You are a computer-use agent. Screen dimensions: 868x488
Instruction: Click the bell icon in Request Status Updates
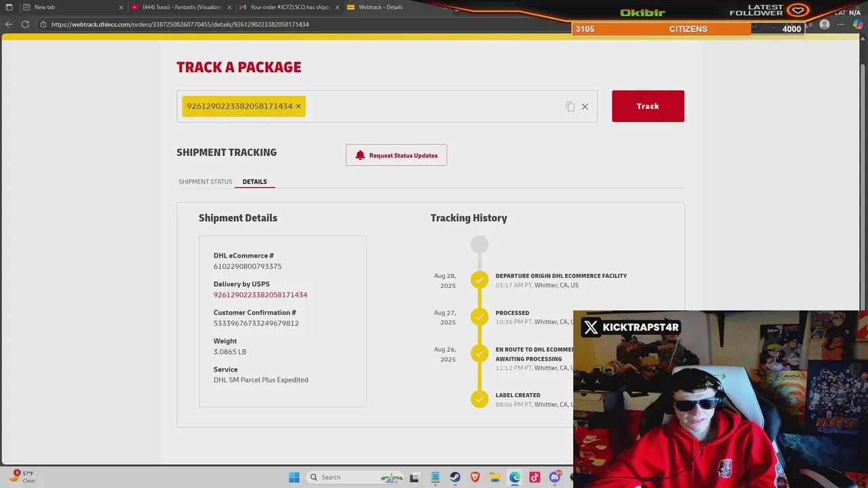(x=360, y=155)
